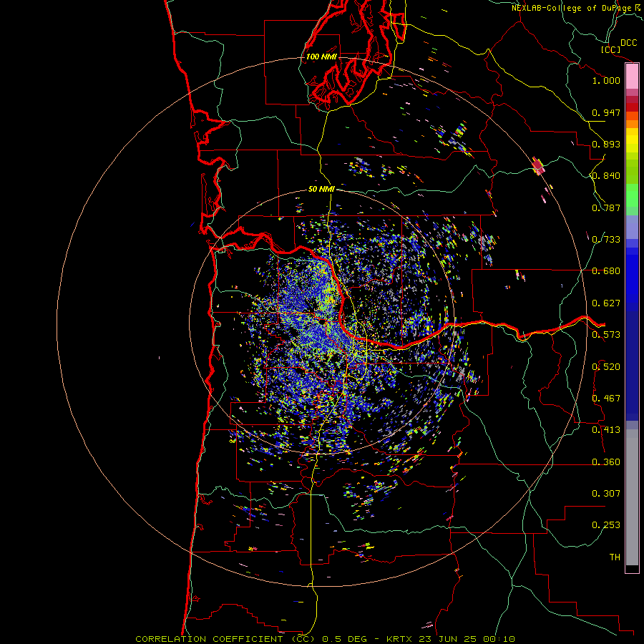The image size is (644, 644).
Task: Select the 0.893 scale value
Action: tap(606, 144)
